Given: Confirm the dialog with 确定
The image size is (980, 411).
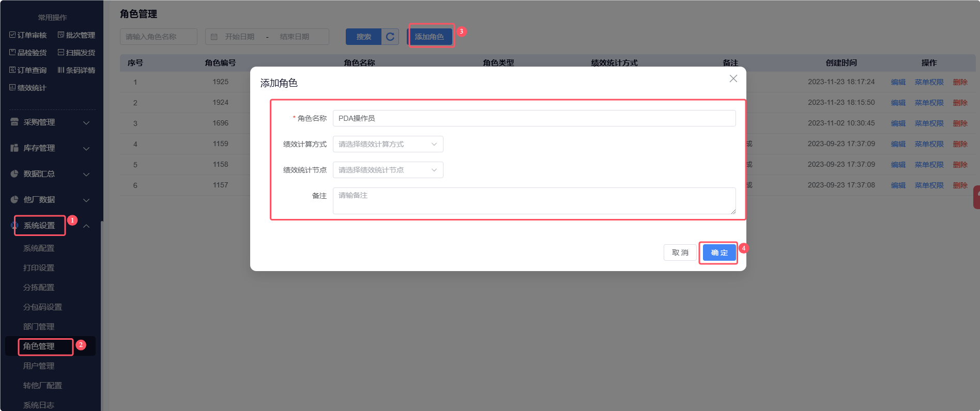Looking at the screenshot, I should click(x=719, y=252).
